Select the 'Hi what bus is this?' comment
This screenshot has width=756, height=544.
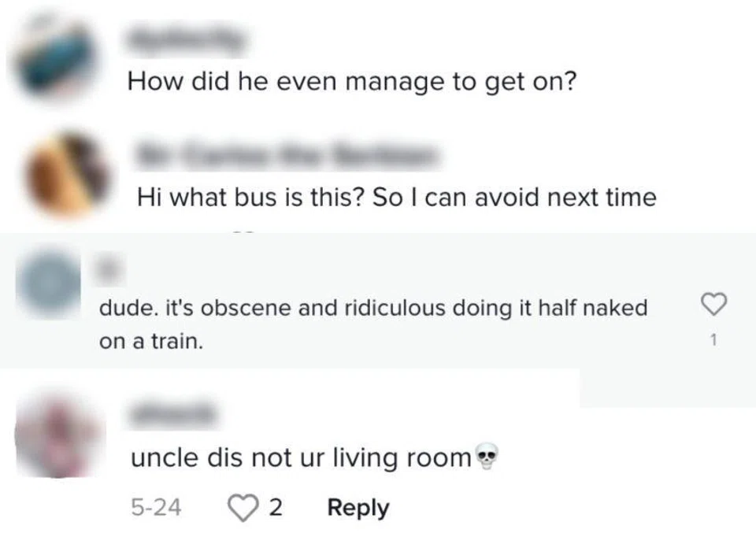click(x=396, y=197)
